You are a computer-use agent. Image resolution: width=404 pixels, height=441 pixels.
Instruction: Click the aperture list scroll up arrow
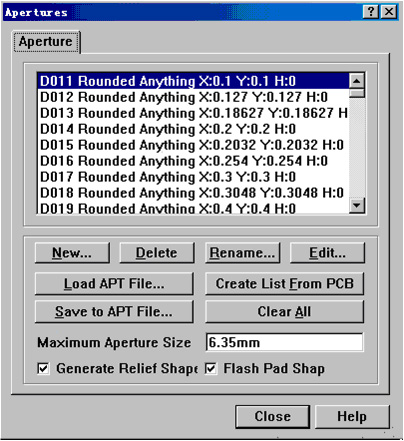(357, 81)
